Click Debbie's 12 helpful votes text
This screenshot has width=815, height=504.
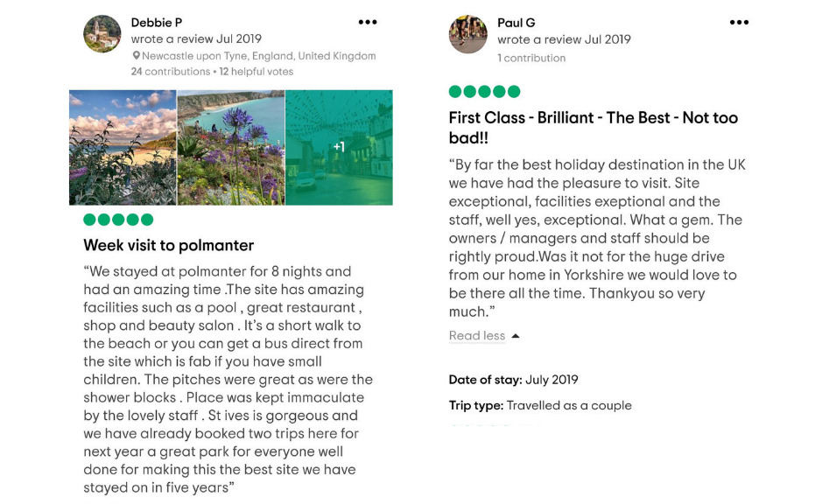[x=256, y=72]
